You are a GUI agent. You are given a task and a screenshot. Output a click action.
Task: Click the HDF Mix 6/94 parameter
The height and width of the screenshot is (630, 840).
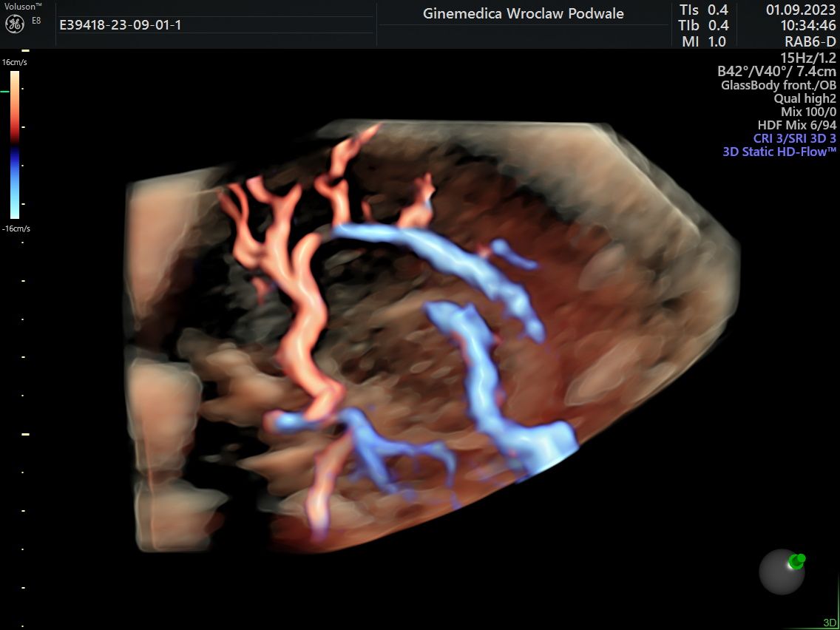click(796, 125)
